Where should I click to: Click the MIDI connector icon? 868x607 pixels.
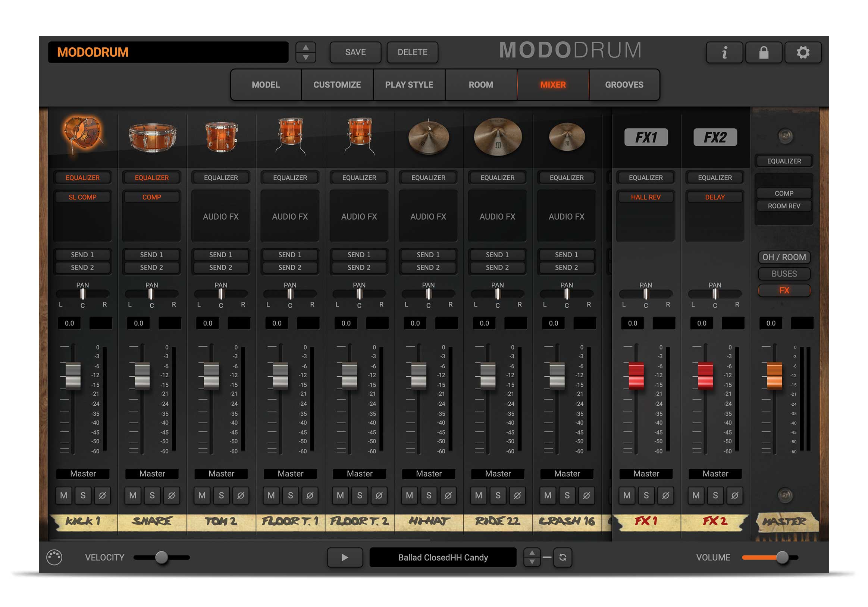[54, 557]
